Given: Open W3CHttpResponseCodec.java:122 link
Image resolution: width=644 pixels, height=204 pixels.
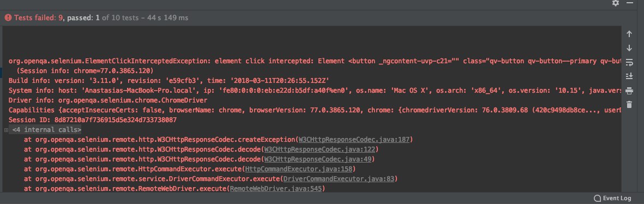Looking at the screenshot, I should tap(320, 149).
